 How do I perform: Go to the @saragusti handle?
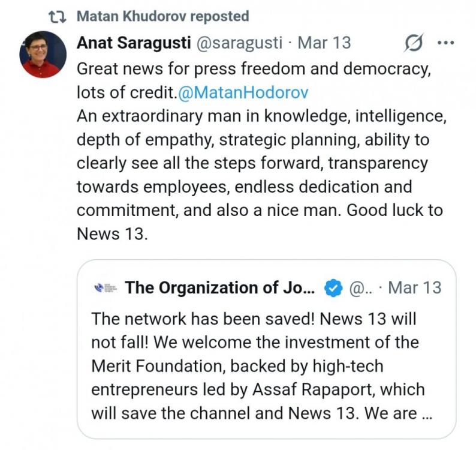click(x=237, y=43)
